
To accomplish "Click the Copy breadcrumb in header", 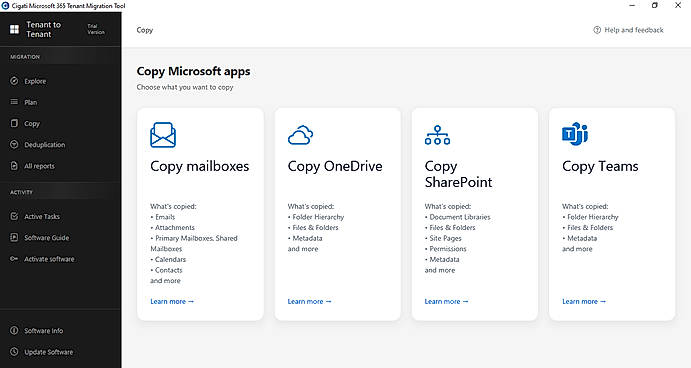I will point(145,30).
